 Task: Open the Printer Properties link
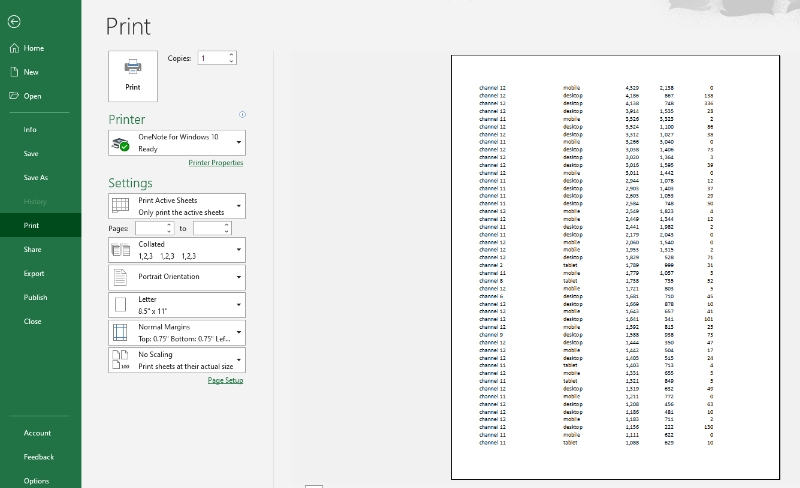[215, 163]
